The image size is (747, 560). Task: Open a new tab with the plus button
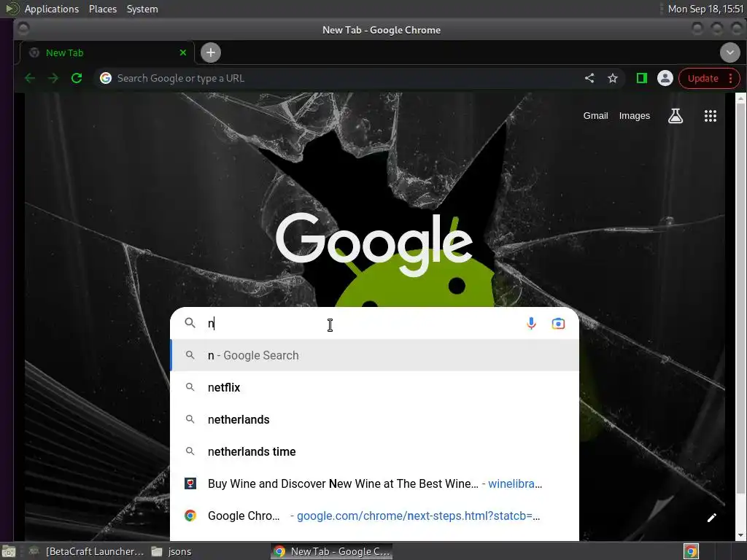(x=211, y=52)
